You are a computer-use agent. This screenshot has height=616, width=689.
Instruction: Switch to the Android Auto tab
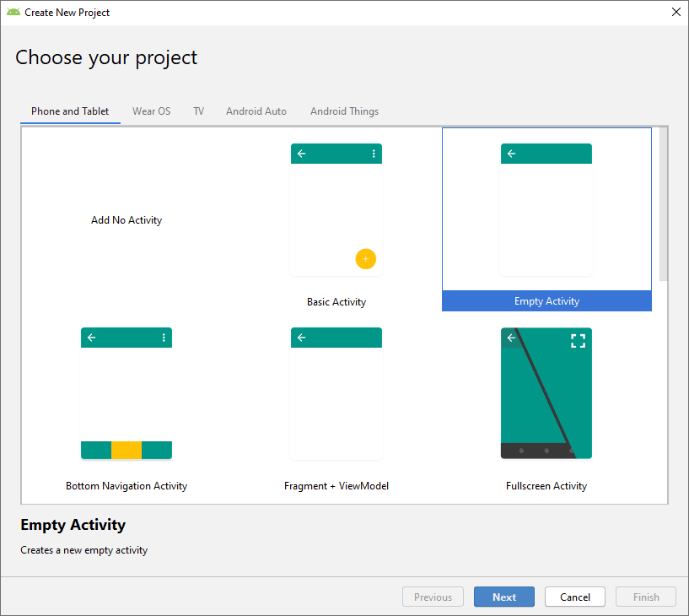pos(256,111)
